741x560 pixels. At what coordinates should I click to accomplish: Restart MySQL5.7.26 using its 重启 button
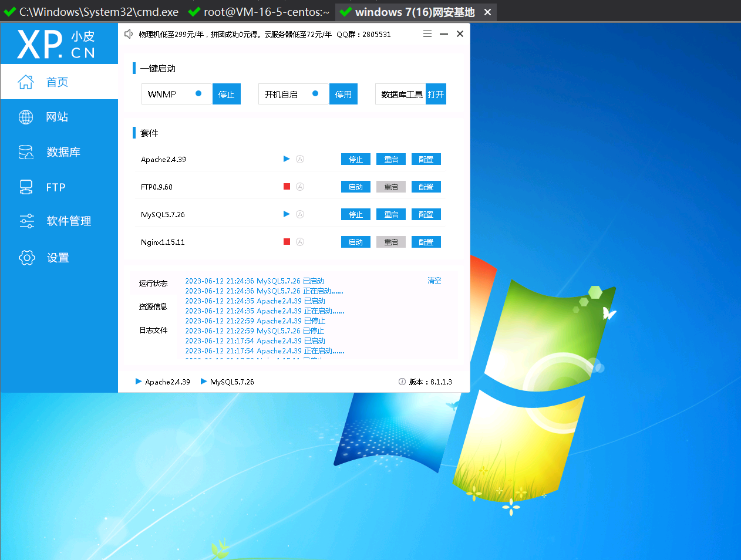coord(390,214)
